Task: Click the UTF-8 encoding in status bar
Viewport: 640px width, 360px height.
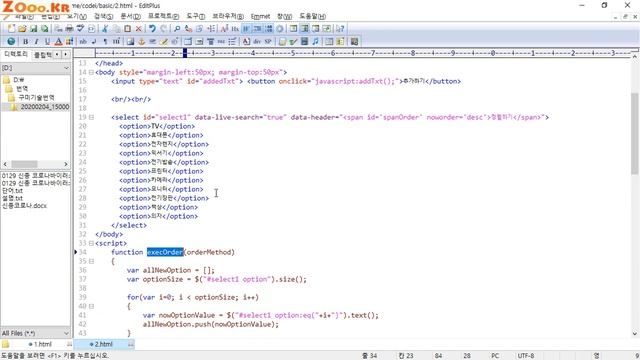Action: click(x=526, y=356)
